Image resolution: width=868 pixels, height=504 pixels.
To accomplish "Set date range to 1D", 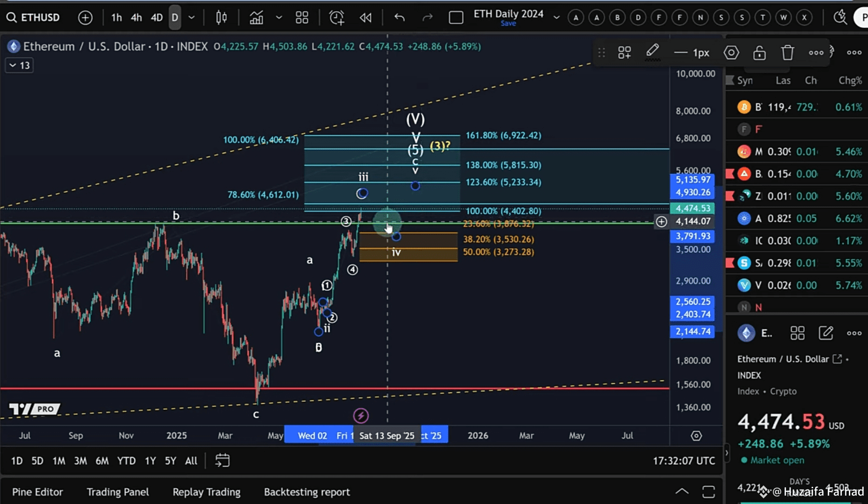I will (17, 461).
